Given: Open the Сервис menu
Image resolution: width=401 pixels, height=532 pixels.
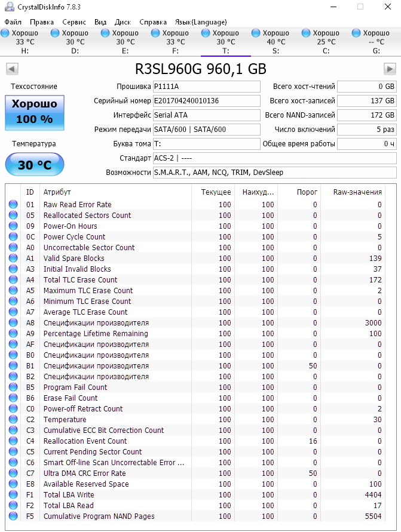Looking at the screenshot, I should (74, 22).
